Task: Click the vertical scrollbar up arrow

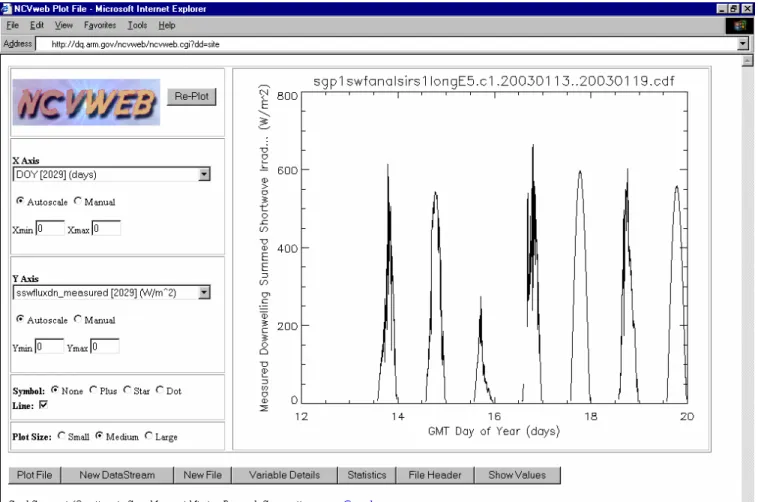Action: 747,60
